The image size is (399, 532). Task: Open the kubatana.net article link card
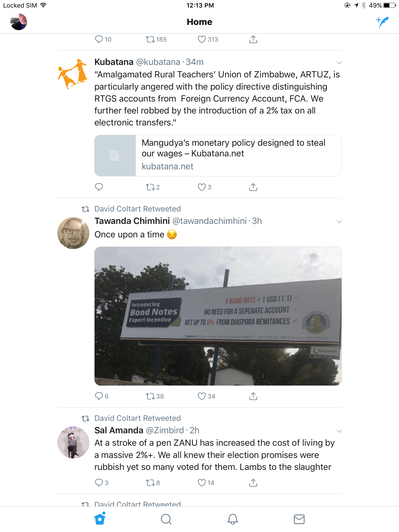coord(218,156)
